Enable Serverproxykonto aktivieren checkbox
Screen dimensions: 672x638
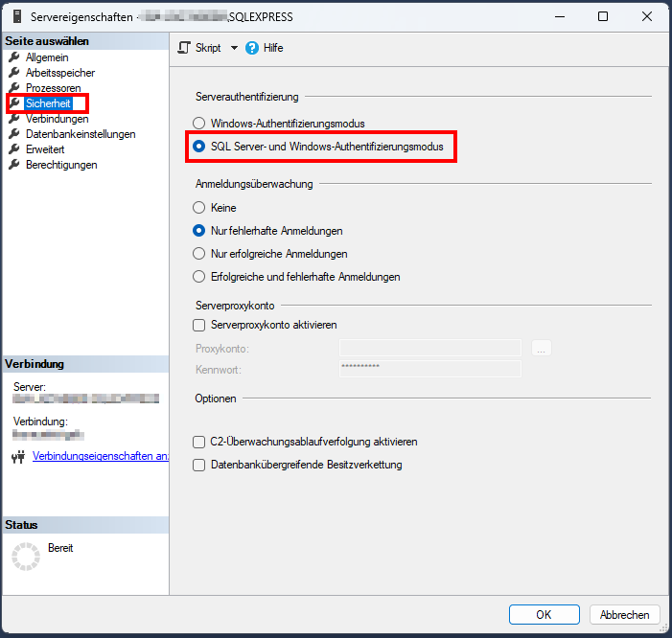pos(198,326)
